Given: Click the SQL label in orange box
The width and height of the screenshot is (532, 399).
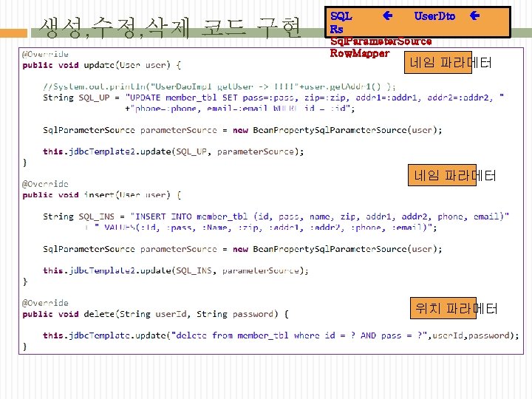Looking at the screenshot, I should point(341,16).
